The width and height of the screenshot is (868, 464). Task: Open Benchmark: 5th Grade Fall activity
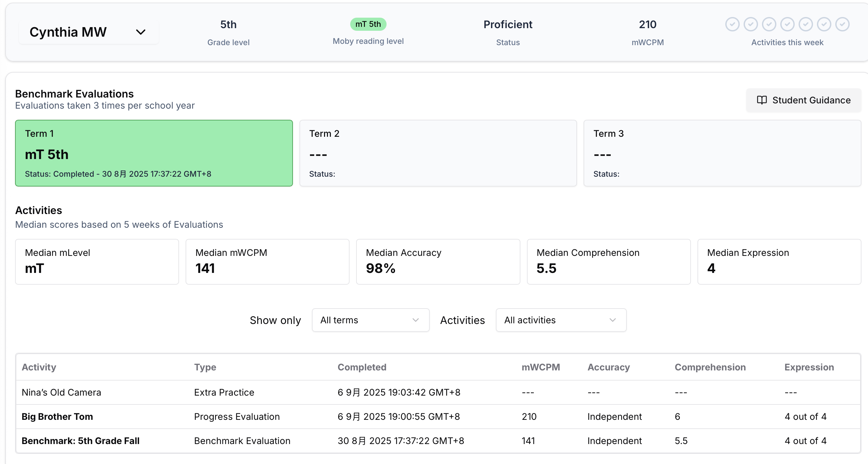(x=81, y=441)
